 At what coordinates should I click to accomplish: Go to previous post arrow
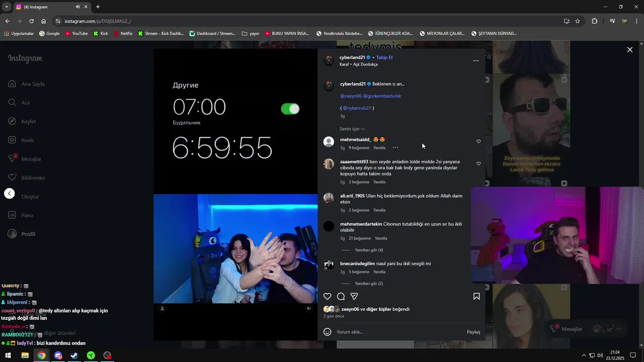pyautogui.click(x=10, y=194)
